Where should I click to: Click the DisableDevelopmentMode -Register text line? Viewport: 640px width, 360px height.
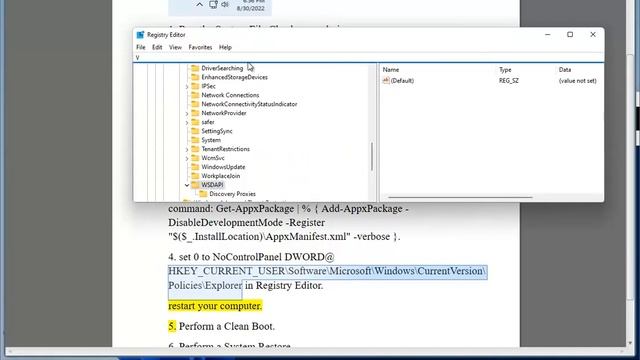click(247, 222)
